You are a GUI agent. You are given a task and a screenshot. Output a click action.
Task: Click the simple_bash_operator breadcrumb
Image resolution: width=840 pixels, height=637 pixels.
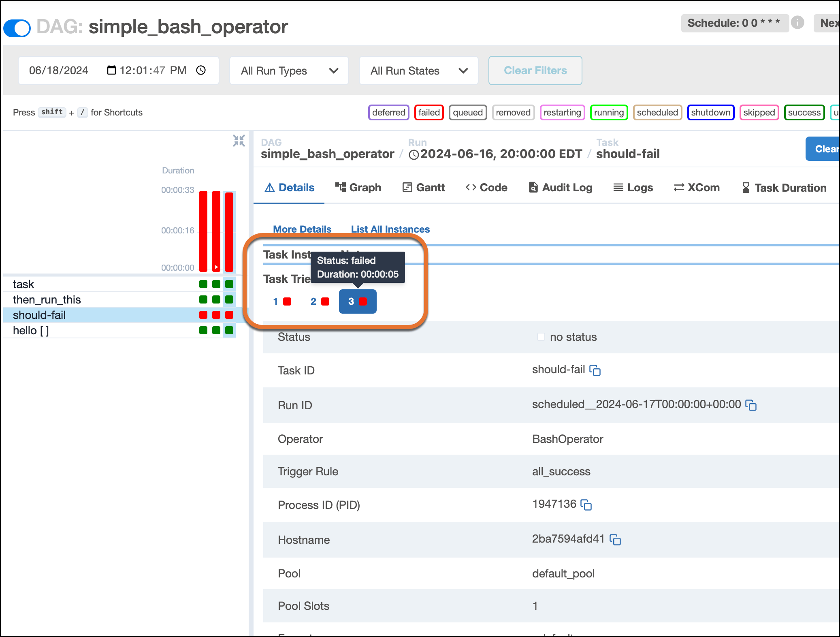[327, 154]
